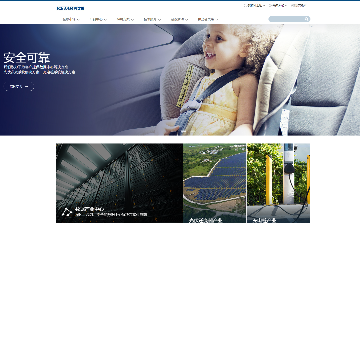The image size is (360, 360).
Task: Click the outlined button under 安全可靠 headline
Action: click(x=19, y=87)
